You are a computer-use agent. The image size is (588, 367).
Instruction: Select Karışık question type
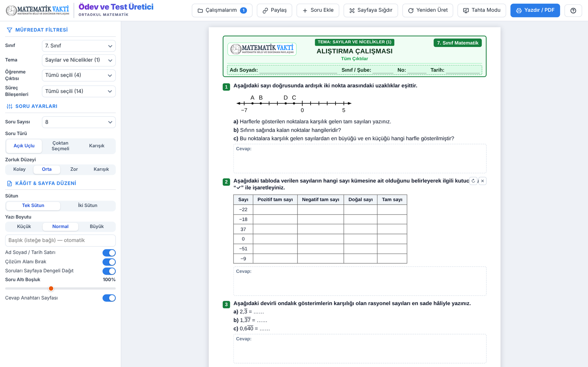point(97,146)
